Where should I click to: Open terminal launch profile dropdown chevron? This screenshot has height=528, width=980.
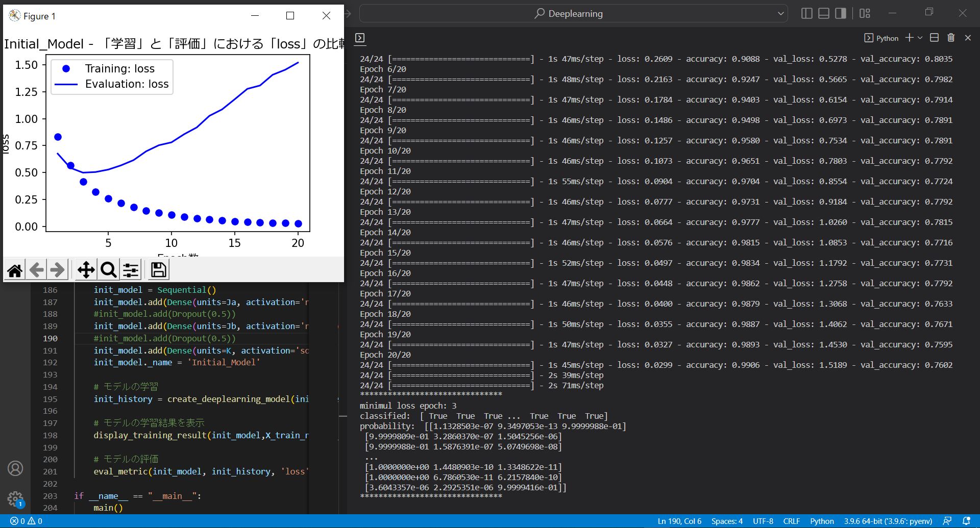(920, 38)
